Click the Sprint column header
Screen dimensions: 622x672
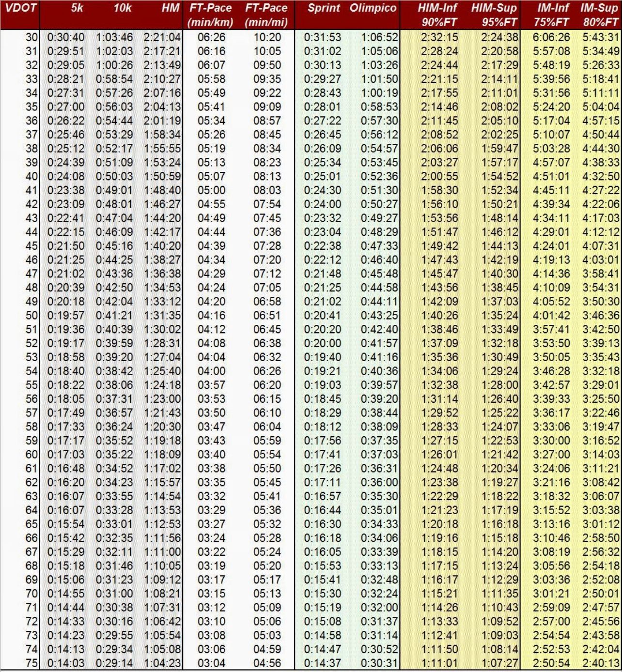click(324, 8)
